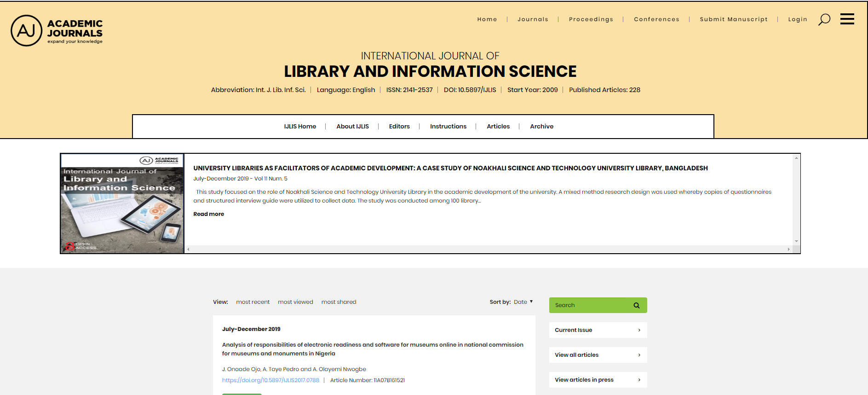This screenshot has height=395, width=868.
Task: Click scroll up arrow in article panel
Action: click(x=796, y=158)
